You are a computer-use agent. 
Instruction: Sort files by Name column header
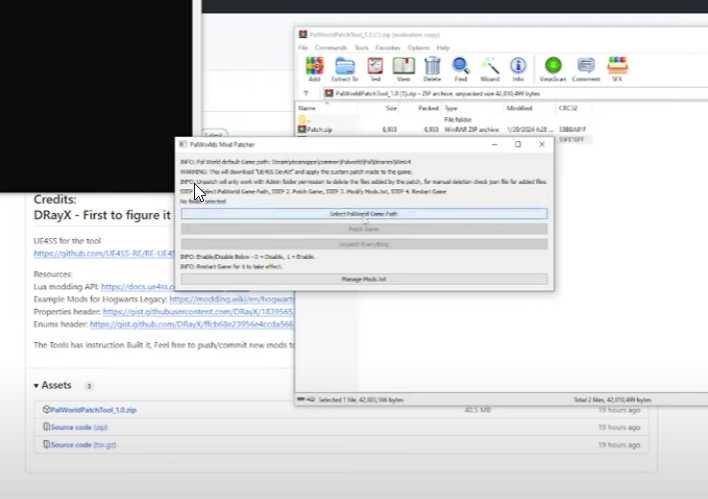308,107
